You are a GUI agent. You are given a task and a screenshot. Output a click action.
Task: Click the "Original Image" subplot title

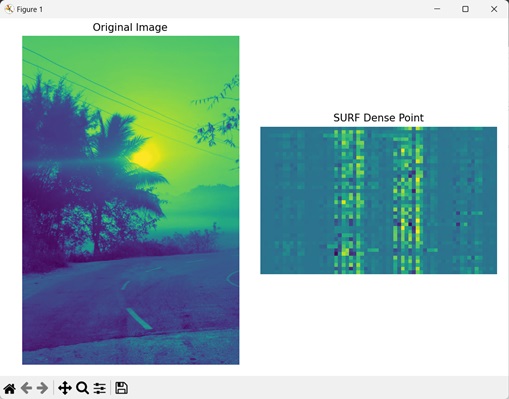[130, 27]
